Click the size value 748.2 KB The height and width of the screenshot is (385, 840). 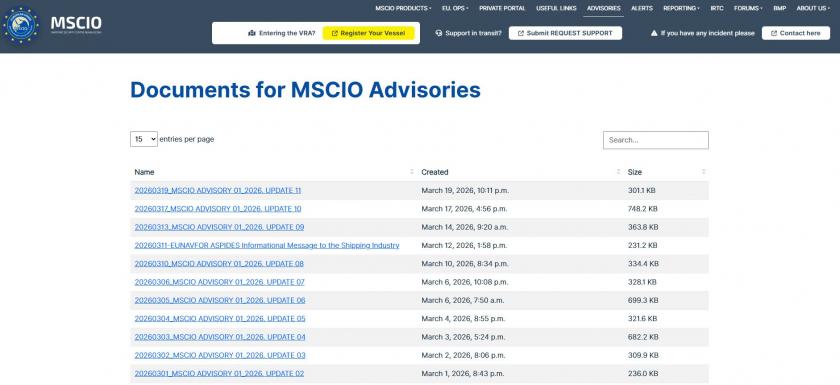click(x=643, y=209)
